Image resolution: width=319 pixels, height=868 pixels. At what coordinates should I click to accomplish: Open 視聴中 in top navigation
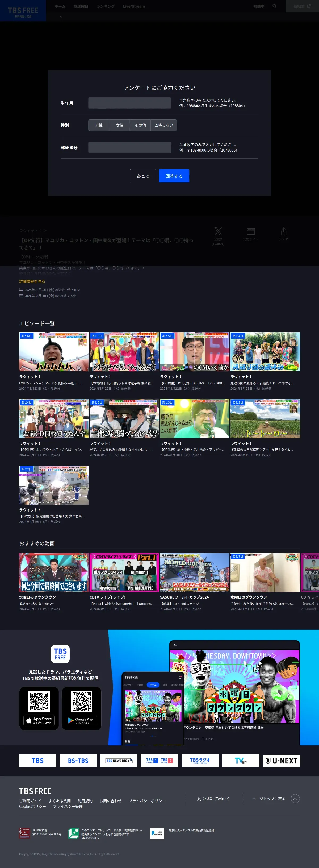pyautogui.click(x=259, y=6)
